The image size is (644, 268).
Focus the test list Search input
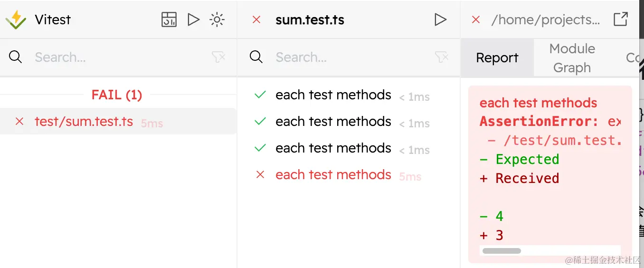(351, 57)
